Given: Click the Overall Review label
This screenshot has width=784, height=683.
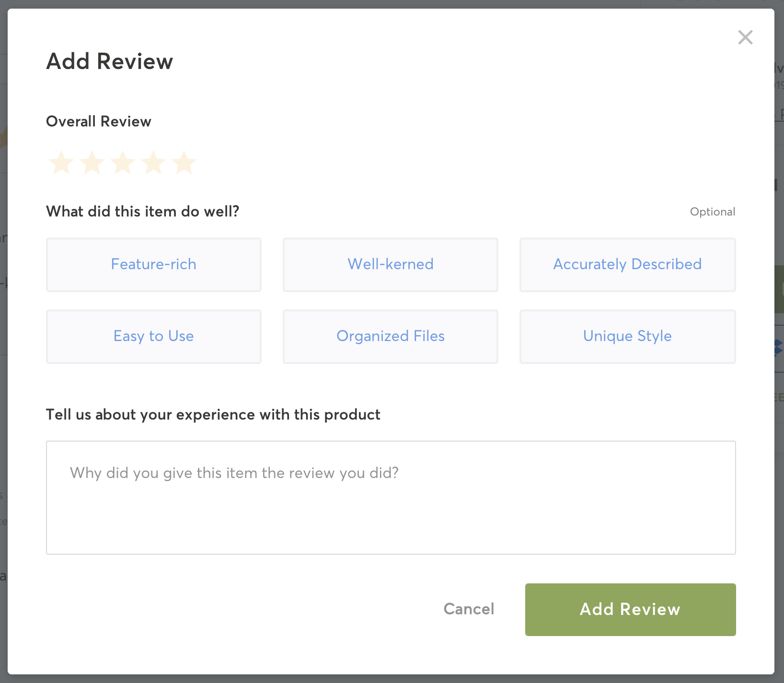Looking at the screenshot, I should 99,121.
